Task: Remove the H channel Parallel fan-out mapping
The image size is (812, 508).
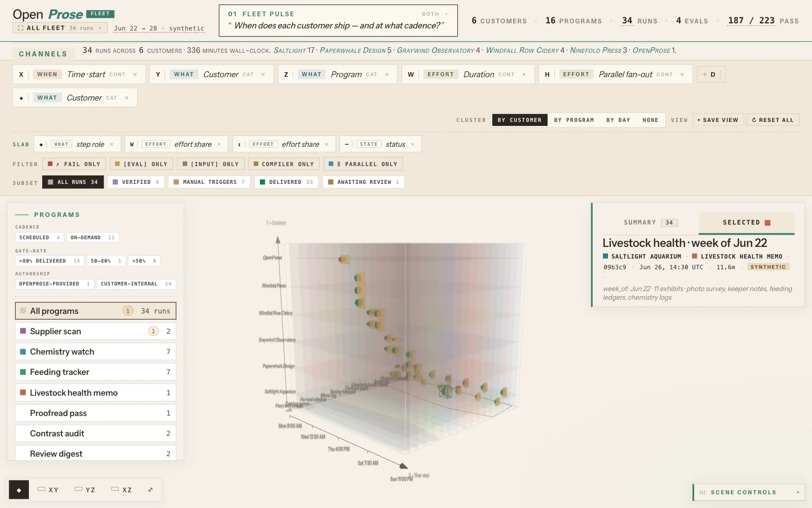Action: 682,75
